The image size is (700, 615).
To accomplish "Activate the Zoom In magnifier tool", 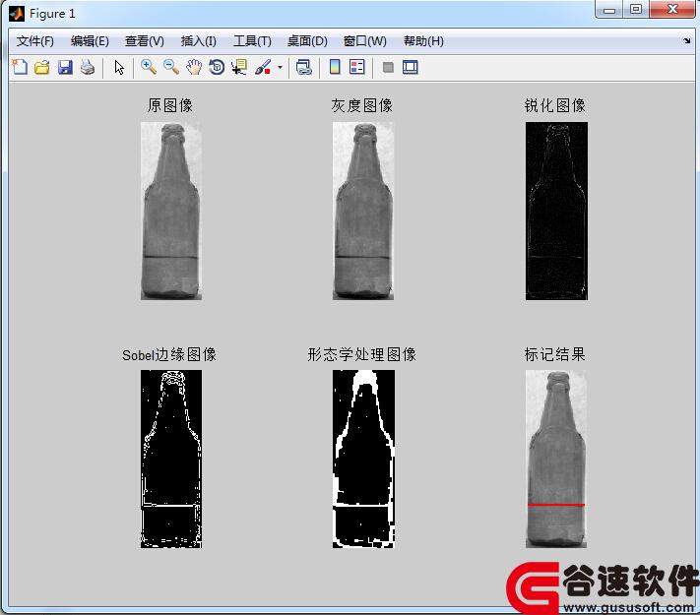I will 149,67.
